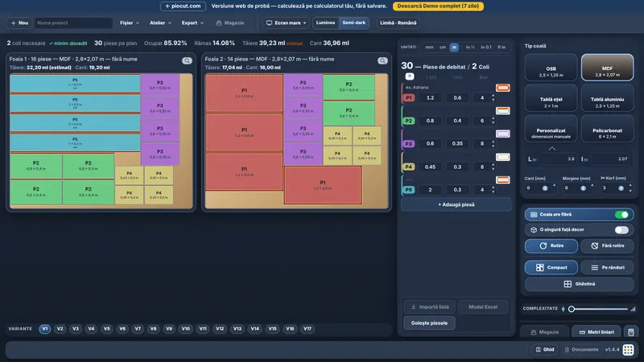Click 'Descarcă Demo complet (7 zile)' button
Image resolution: width=644 pixels, height=362 pixels.
[x=438, y=6]
